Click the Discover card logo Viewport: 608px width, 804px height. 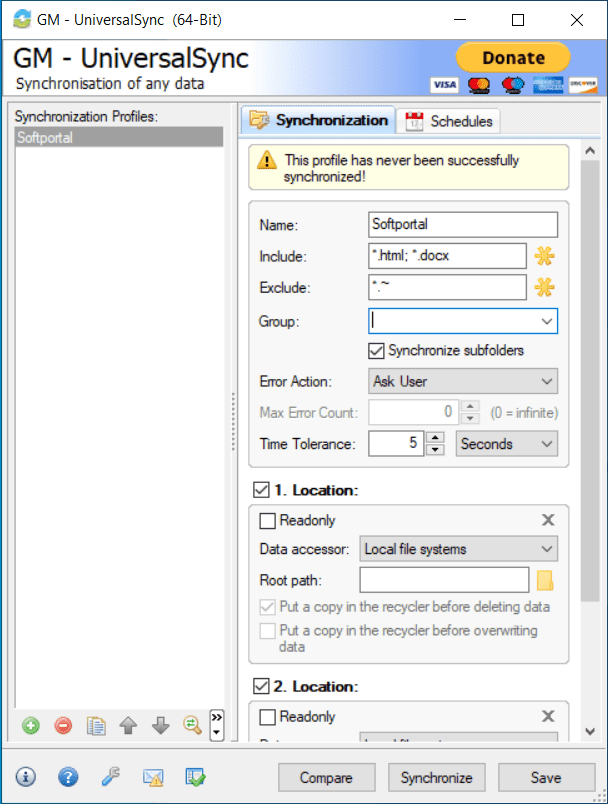(x=583, y=85)
